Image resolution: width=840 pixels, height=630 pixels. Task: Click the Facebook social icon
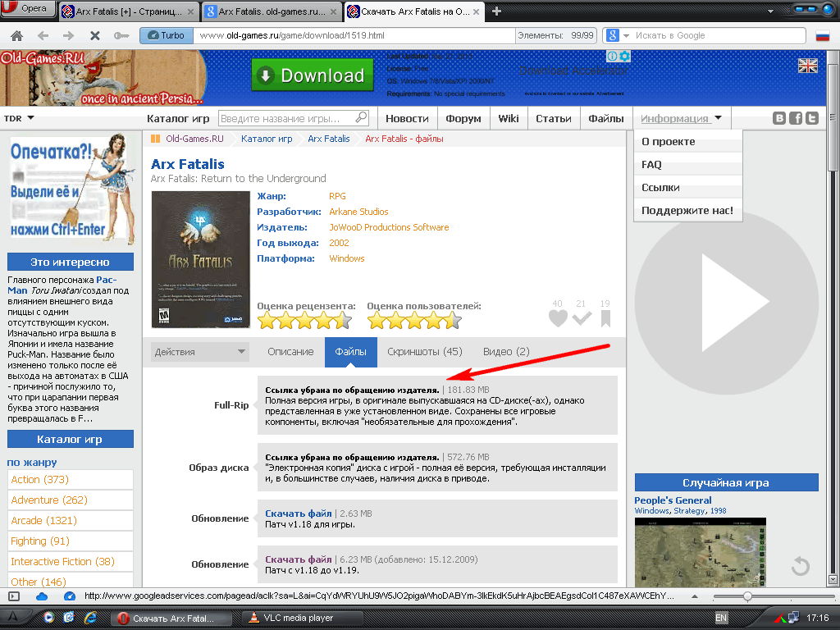tap(796, 118)
